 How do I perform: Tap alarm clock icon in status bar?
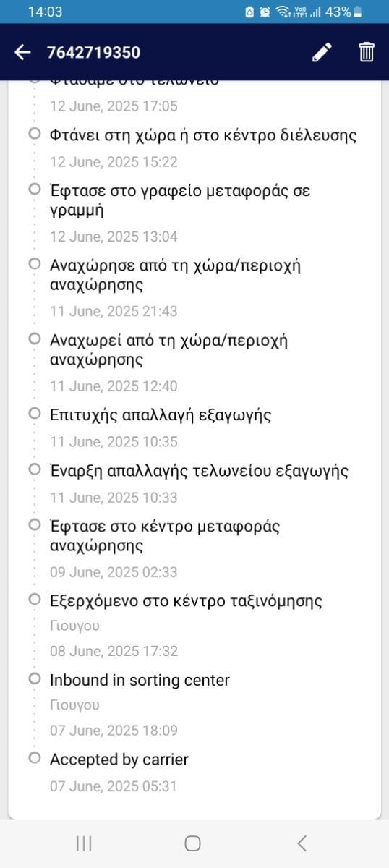pyautogui.click(x=264, y=12)
